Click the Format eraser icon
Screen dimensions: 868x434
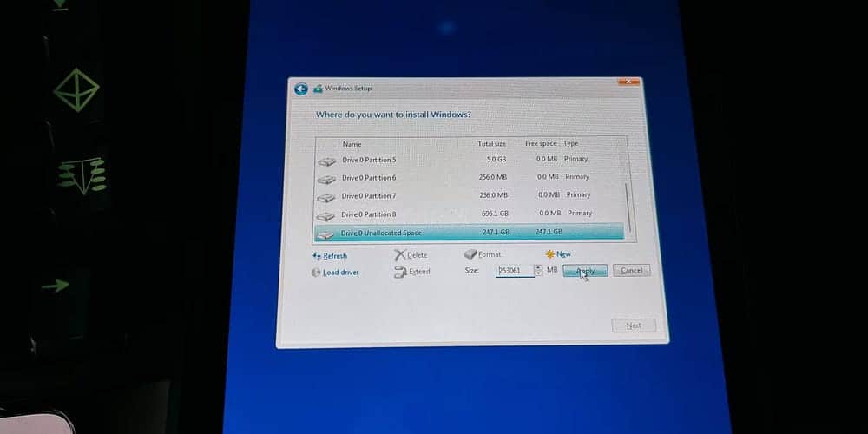click(470, 254)
